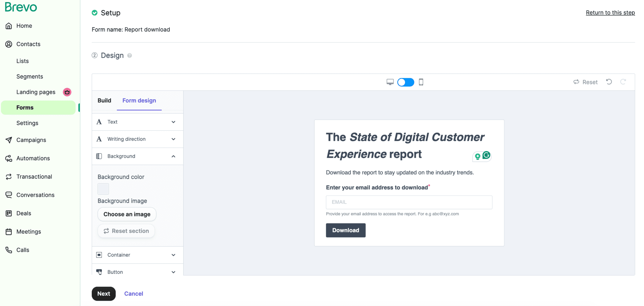
Task: Select the Conversations chat bubble icon
Action: coord(8,195)
